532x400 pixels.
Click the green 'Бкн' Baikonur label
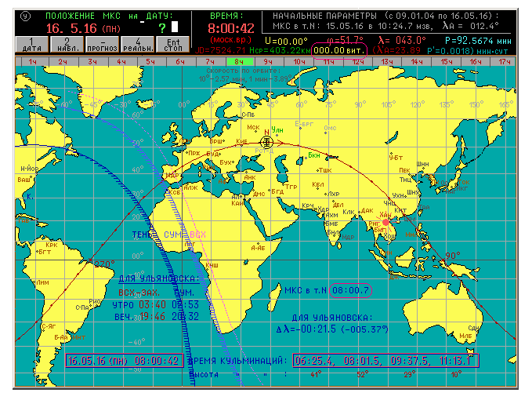314,155
